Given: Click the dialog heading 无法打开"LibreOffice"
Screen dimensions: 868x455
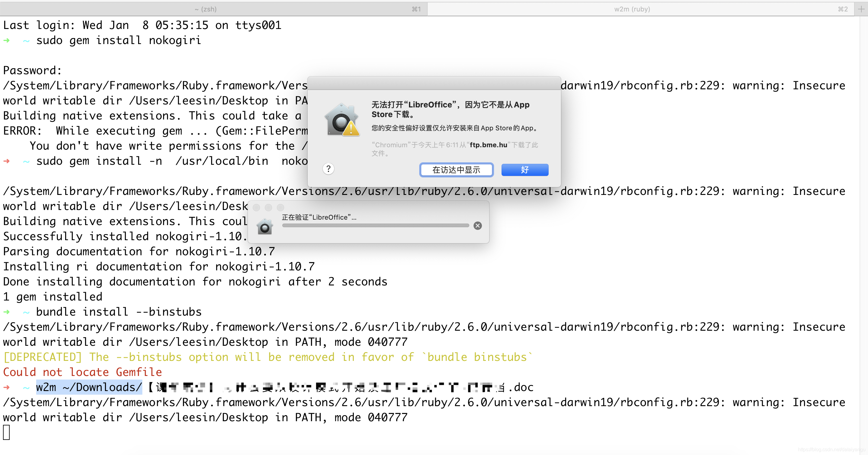Looking at the screenshot, I should tap(451, 110).
